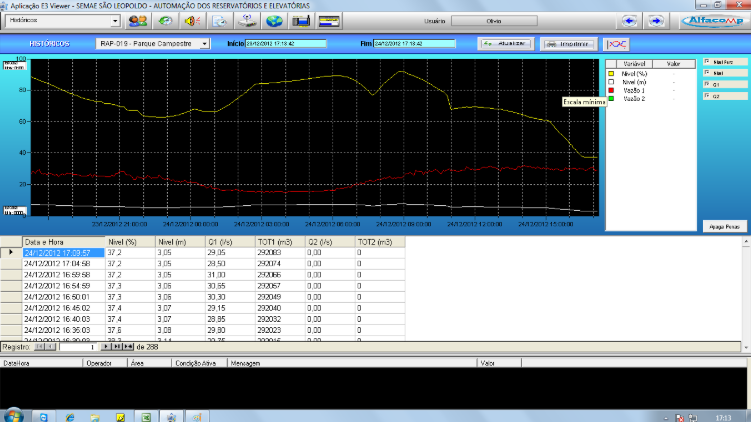Click the users icon in the toolbar
The image size is (751, 422).
139,20
